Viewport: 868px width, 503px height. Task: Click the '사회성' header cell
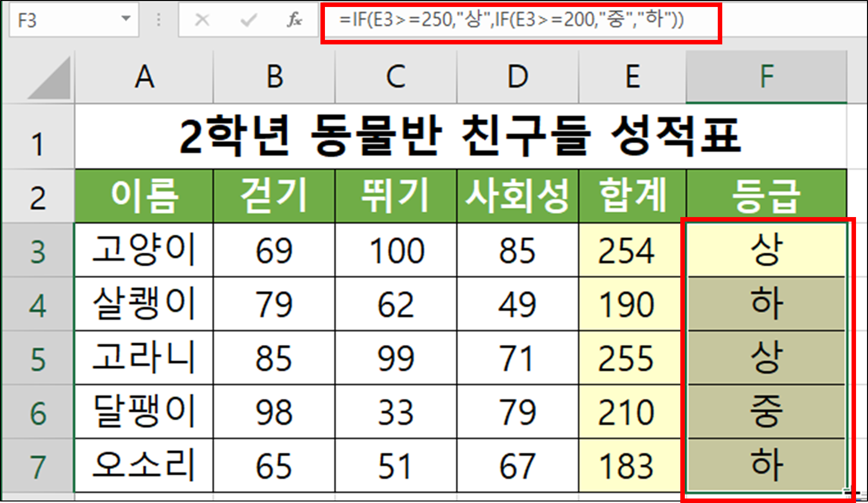tap(518, 196)
